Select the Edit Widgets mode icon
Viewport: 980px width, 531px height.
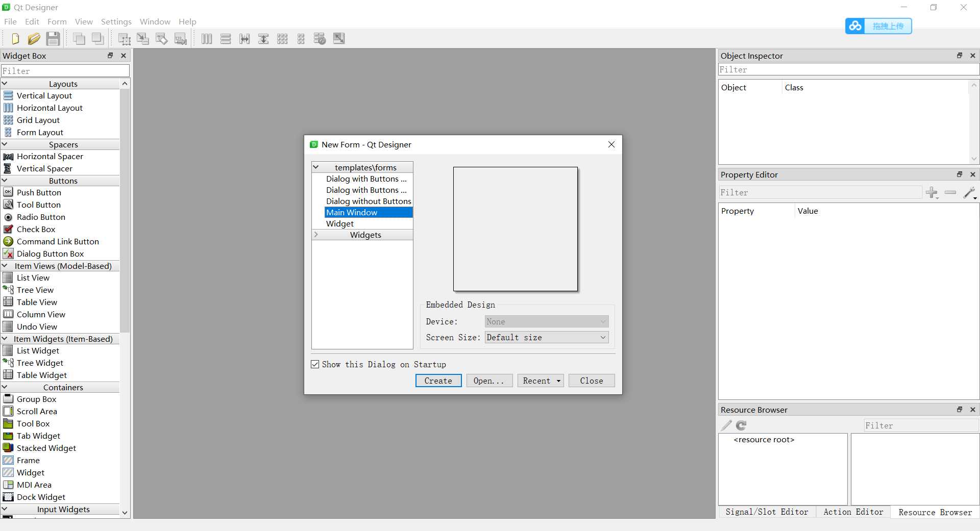124,39
